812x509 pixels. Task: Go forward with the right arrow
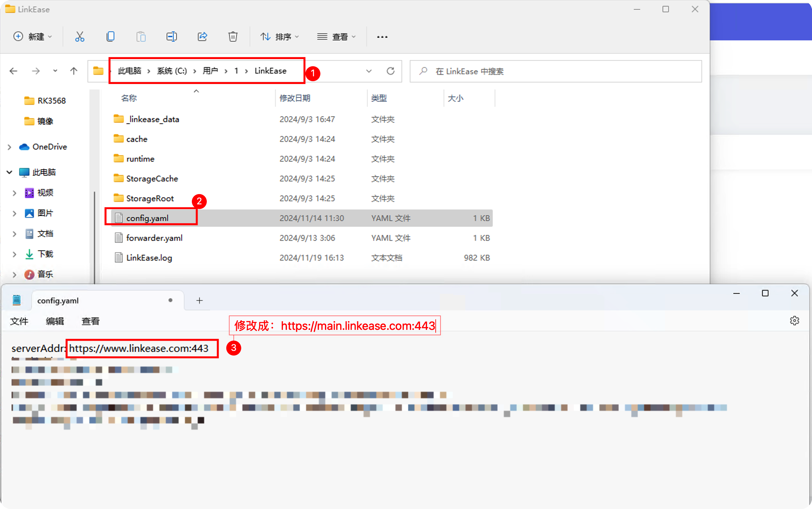coord(36,71)
